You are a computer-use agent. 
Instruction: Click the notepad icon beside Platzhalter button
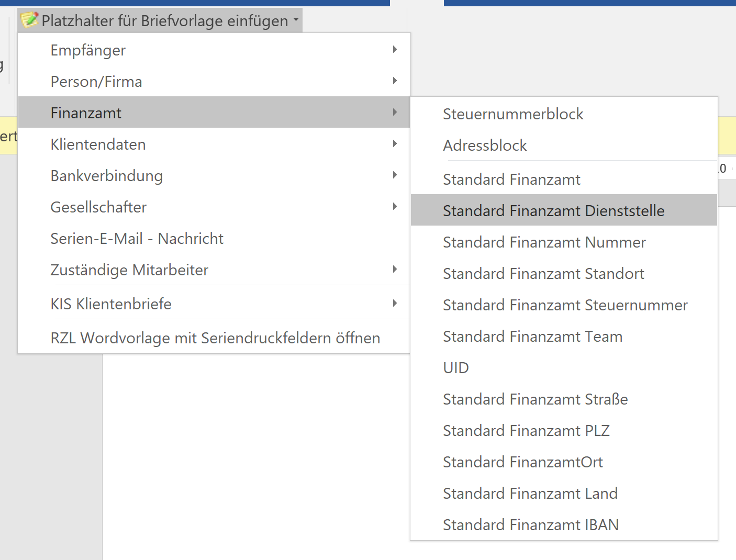29,20
